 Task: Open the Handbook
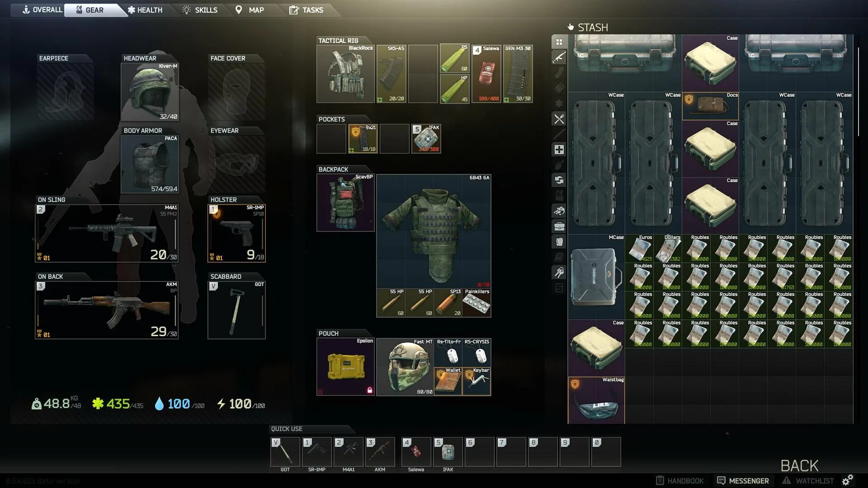tap(680, 481)
